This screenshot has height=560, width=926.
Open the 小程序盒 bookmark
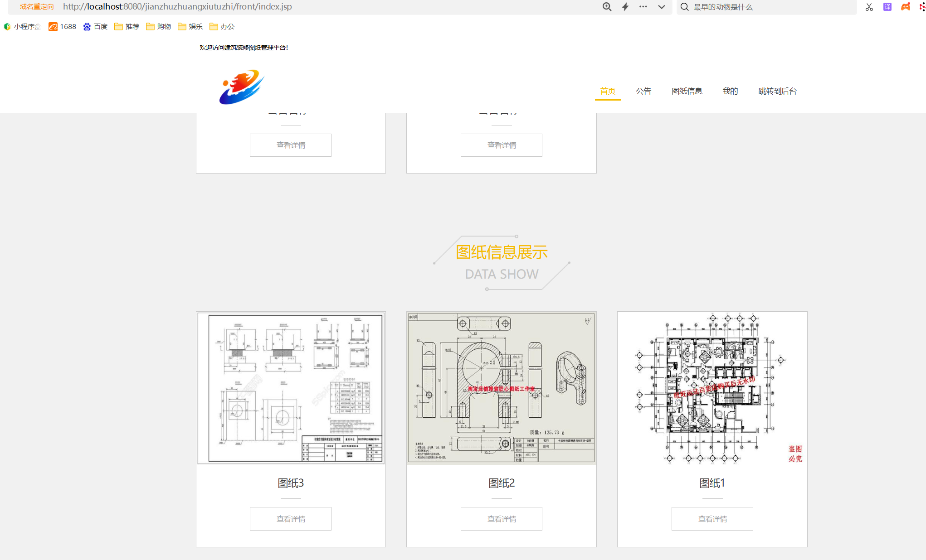[x=22, y=27]
